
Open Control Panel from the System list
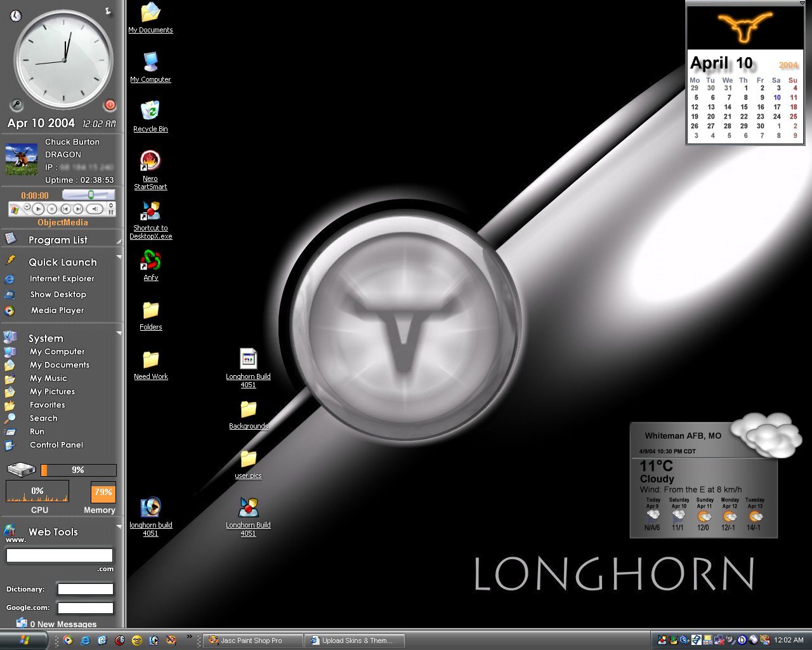pyautogui.click(x=56, y=445)
